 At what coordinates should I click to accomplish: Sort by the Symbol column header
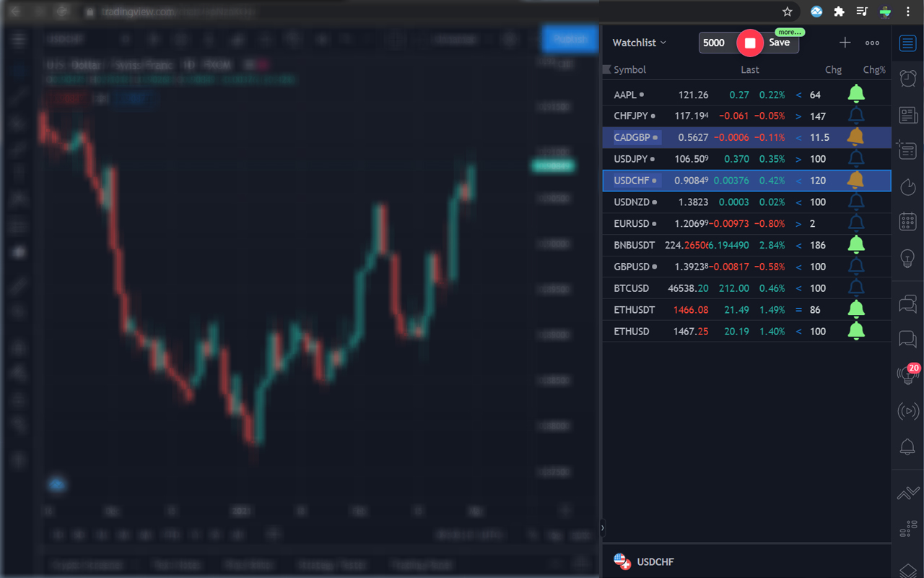[x=629, y=70]
